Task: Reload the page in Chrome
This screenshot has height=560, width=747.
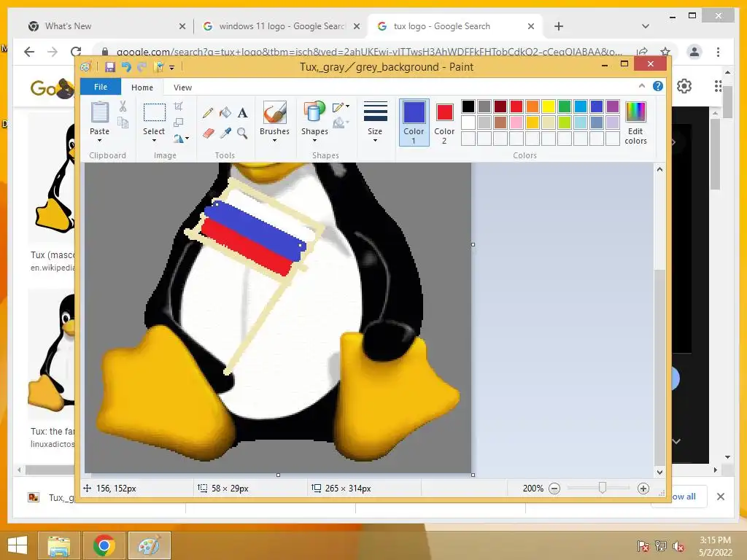Action: (x=76, y=52)
